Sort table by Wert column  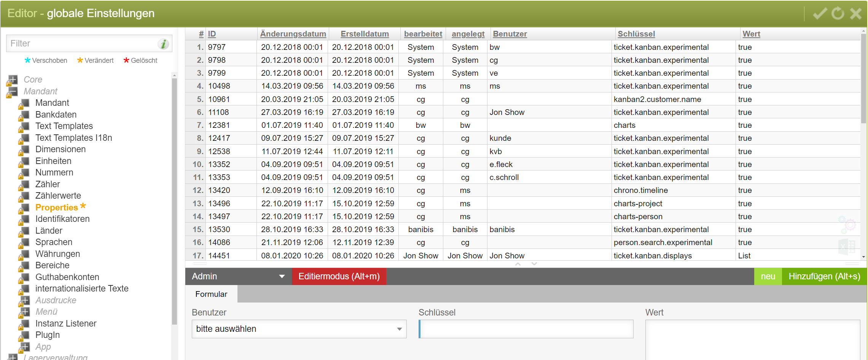pos(752,34)
